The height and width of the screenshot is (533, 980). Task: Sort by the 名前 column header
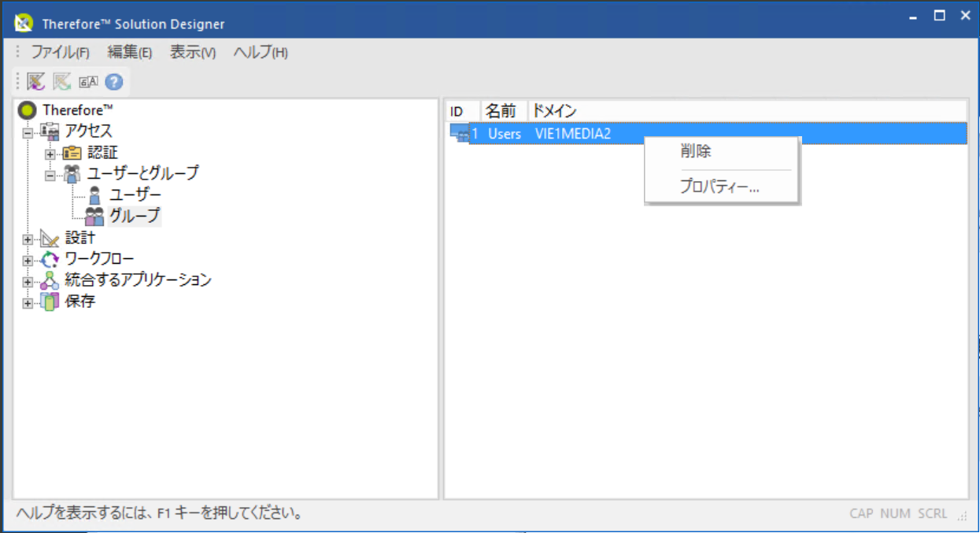504,111
